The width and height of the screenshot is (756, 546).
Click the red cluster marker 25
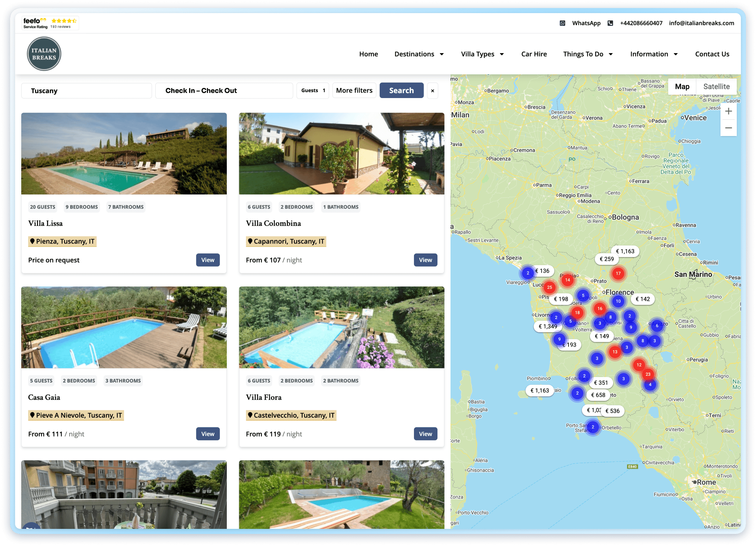point(549,287)
